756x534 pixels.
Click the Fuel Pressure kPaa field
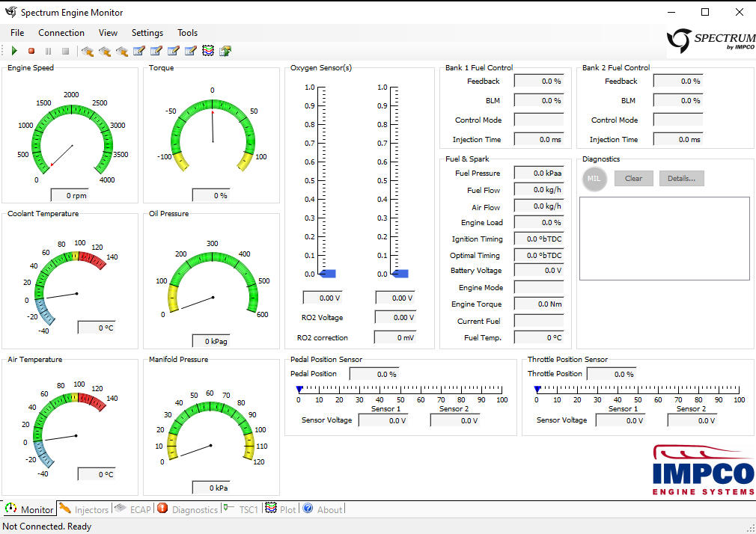(538, 173)
